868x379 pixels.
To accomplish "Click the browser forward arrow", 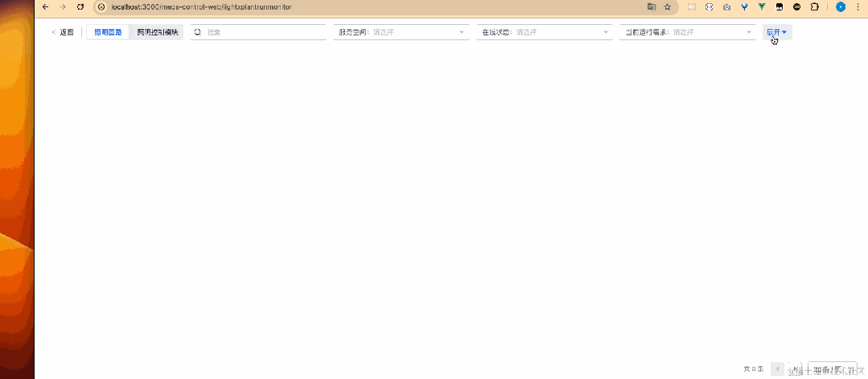I will [63, 7].
